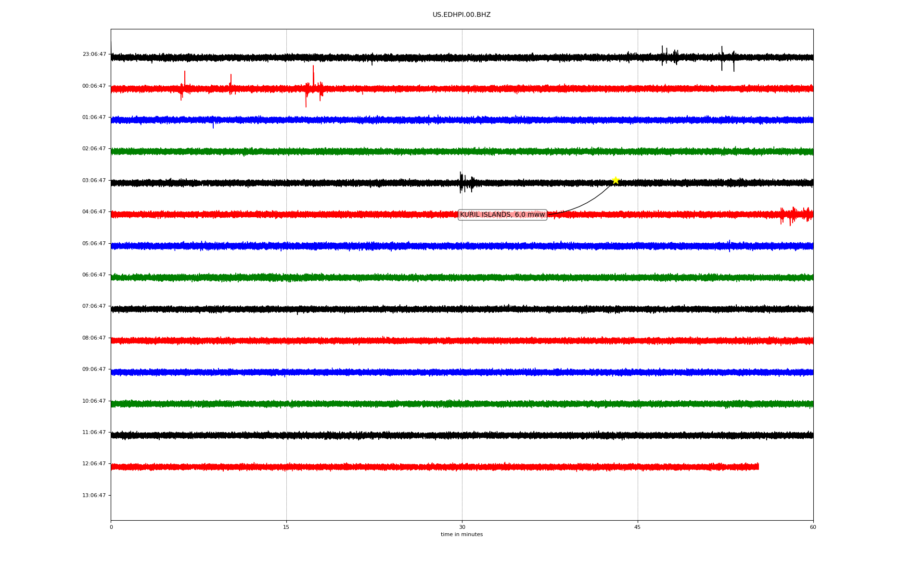The height and width of the screenshot is (578, 924).
Task: Click the right end of the 12:06:47 red trace
Action: tap(758, 466)
